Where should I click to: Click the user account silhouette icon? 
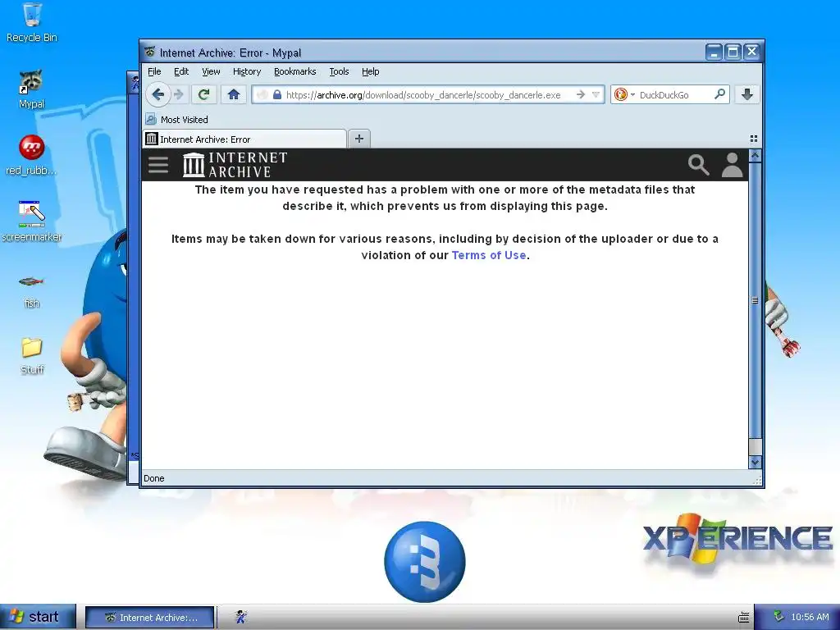[732, 165]
